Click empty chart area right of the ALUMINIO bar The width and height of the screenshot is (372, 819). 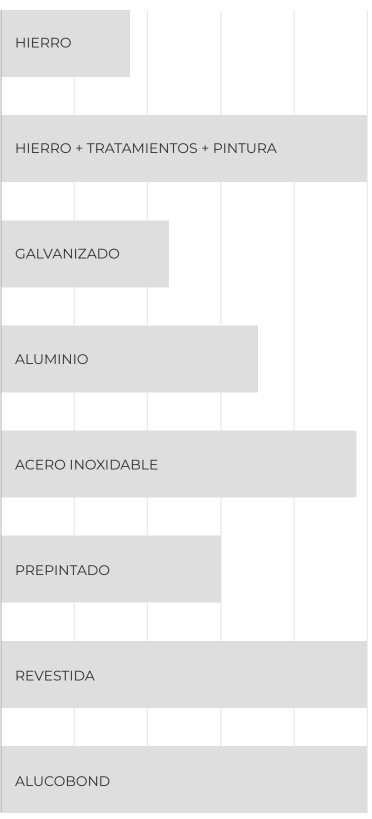coord(312,359)
